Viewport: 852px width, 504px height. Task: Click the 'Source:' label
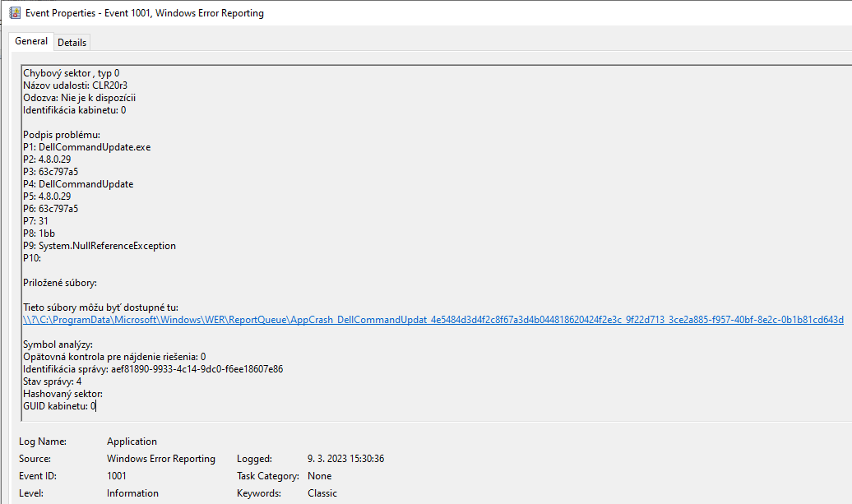point(35,459)
